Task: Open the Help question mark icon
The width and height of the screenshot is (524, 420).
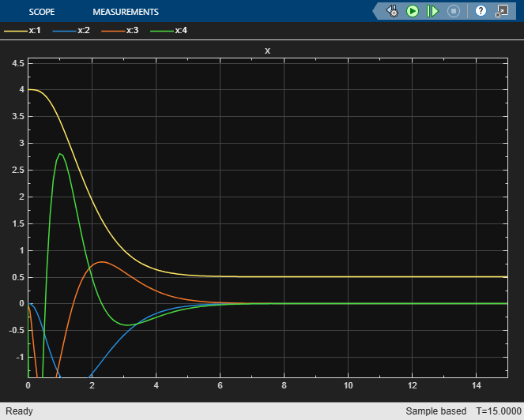Action: click(481, 11)
